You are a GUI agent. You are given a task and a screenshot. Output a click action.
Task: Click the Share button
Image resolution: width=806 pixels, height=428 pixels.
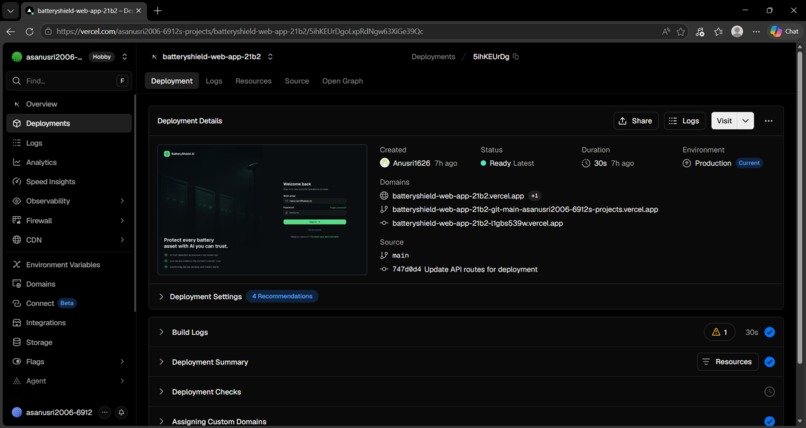635,121
